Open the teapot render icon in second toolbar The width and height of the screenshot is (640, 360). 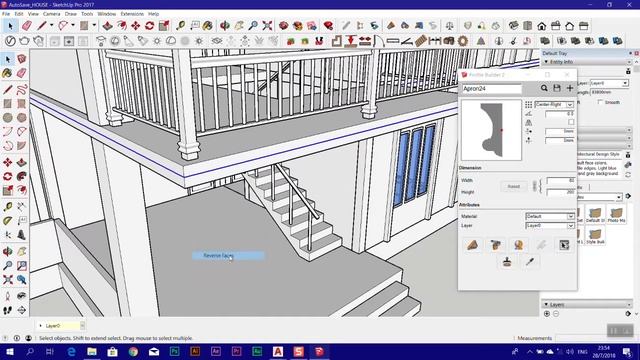point(24,41)
